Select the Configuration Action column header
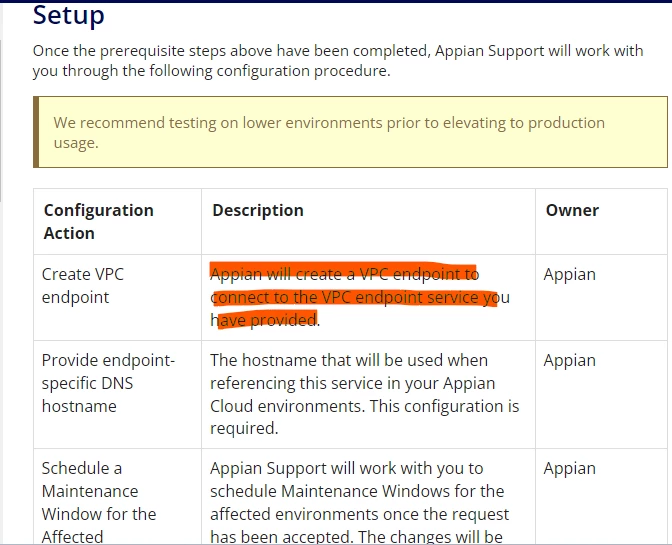 tap(99, 222)
